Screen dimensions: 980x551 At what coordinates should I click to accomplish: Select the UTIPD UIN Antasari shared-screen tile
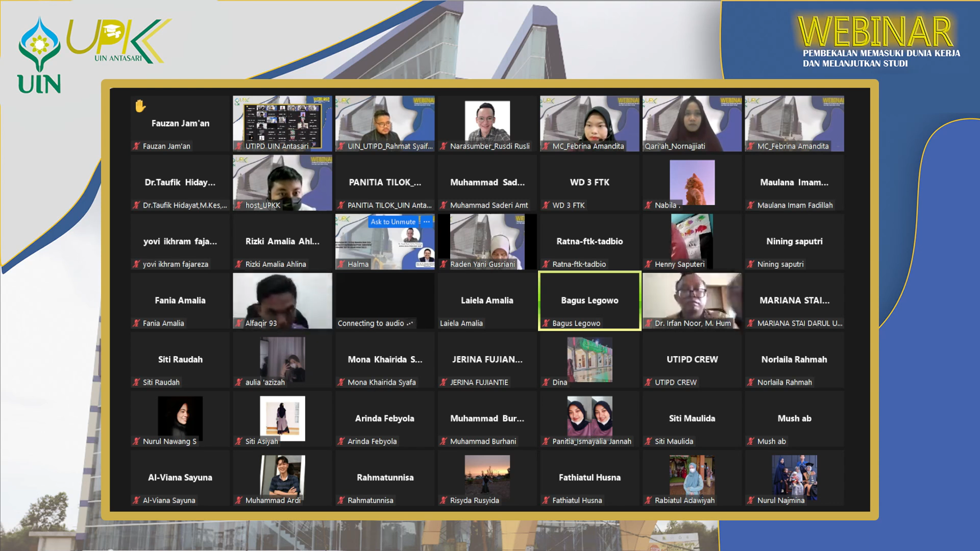coord(282,123)
